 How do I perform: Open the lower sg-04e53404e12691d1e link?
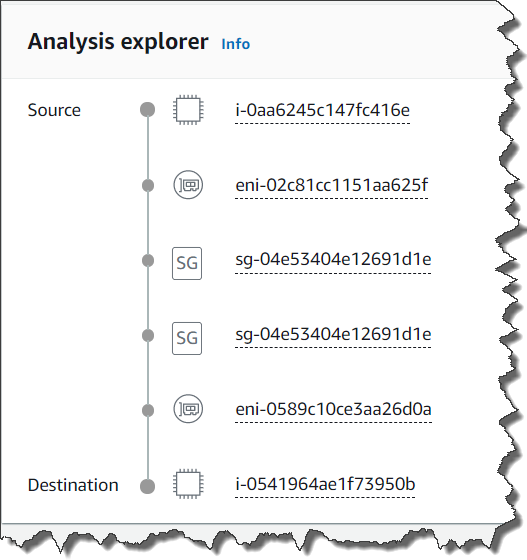[333, 335]
